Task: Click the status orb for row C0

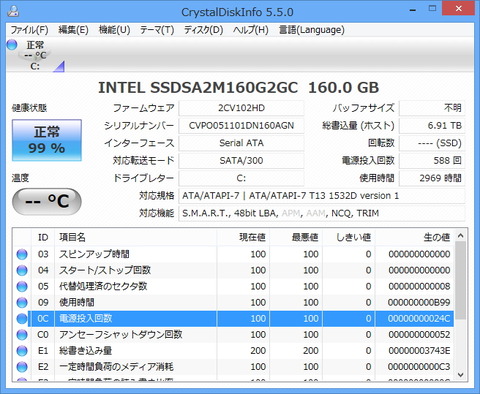Action: point(22,335)
